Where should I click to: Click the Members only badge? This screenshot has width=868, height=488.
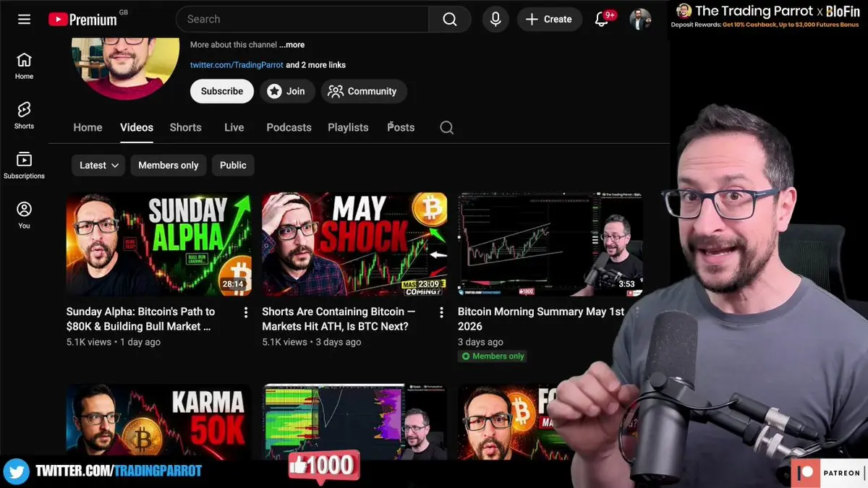[x=493, y=356]
